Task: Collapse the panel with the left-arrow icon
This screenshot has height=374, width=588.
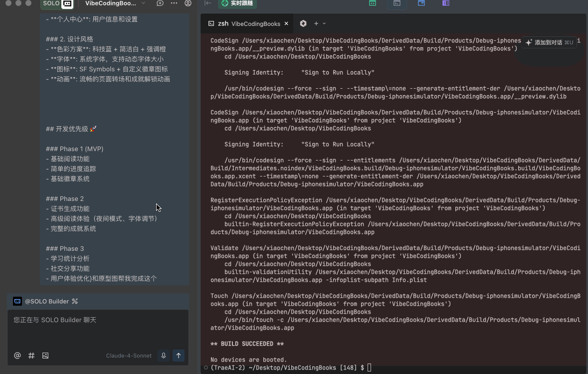Action: (208, 3)
